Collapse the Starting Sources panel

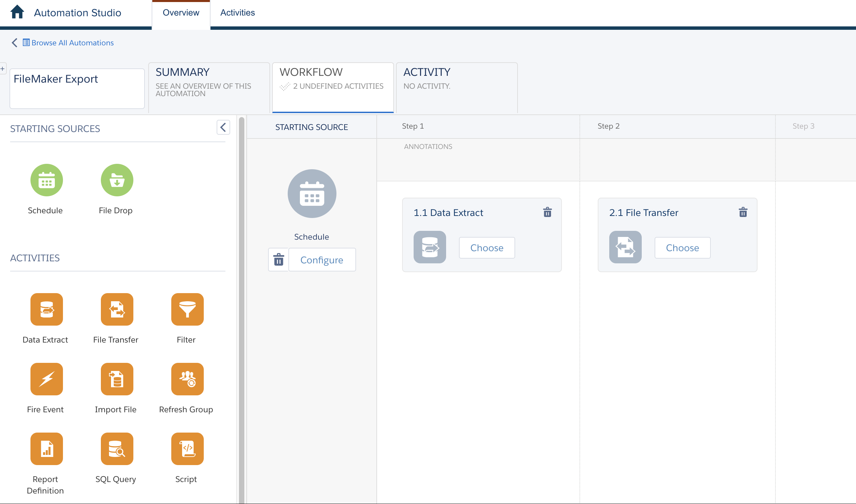[x=223, y=127]
